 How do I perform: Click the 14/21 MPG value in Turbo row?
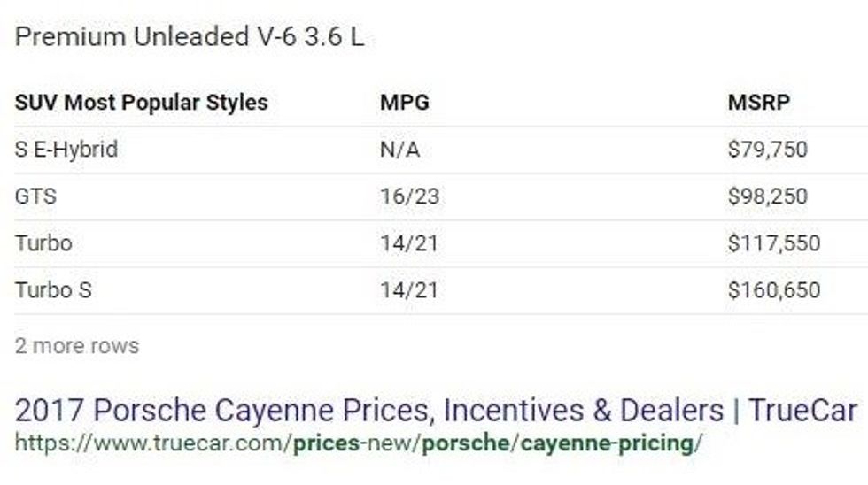(x=409, y=243)
